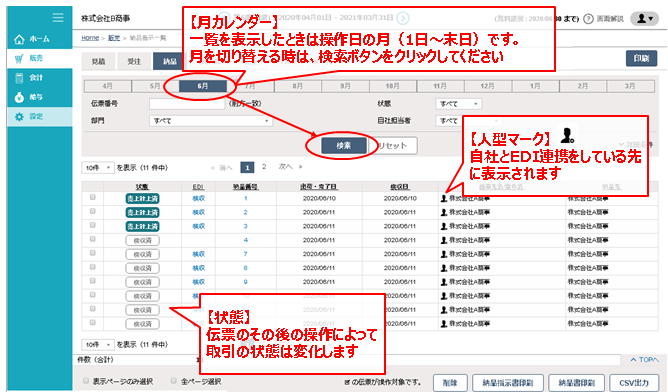Viewport: 668px width, 392px height.
Task: Select the 12月 month tab
Action: (x=488, y=86)
